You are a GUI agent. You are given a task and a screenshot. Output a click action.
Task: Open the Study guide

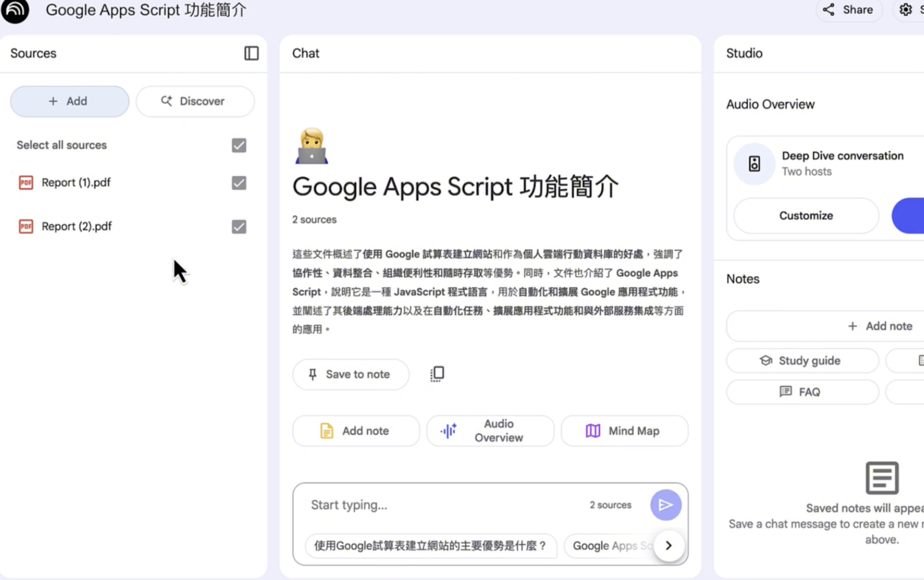pyautogui.click(x=802, y=361)
